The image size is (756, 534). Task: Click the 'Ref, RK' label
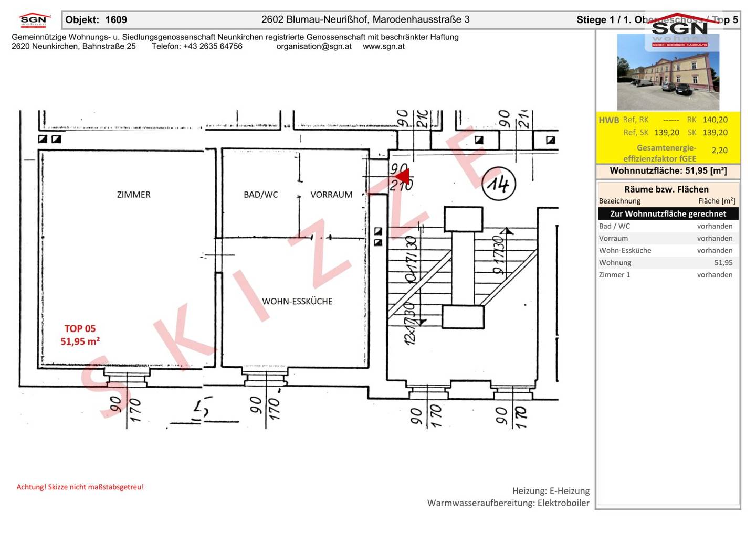(x=635, y=120)
